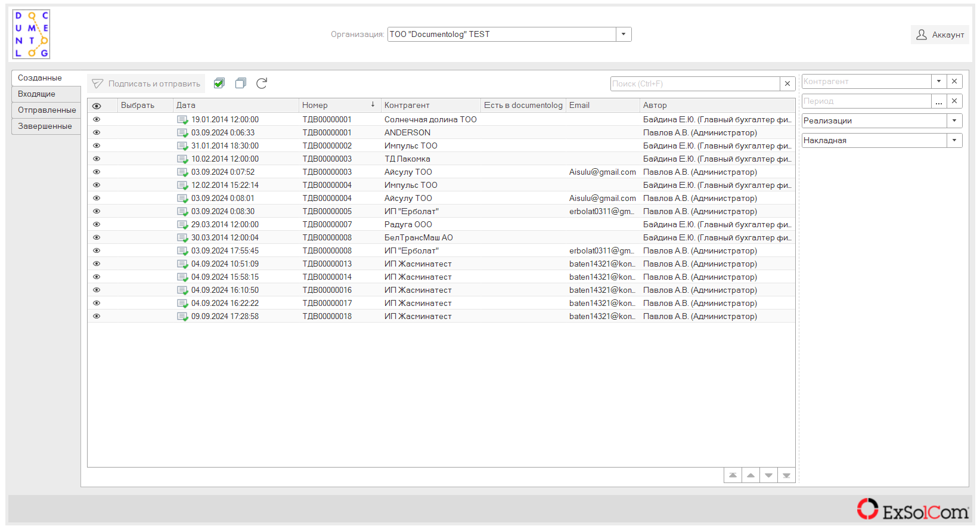Screen dimensions: 980x526
Task: Open the Накладная dropdown
Action: (954, 140)
